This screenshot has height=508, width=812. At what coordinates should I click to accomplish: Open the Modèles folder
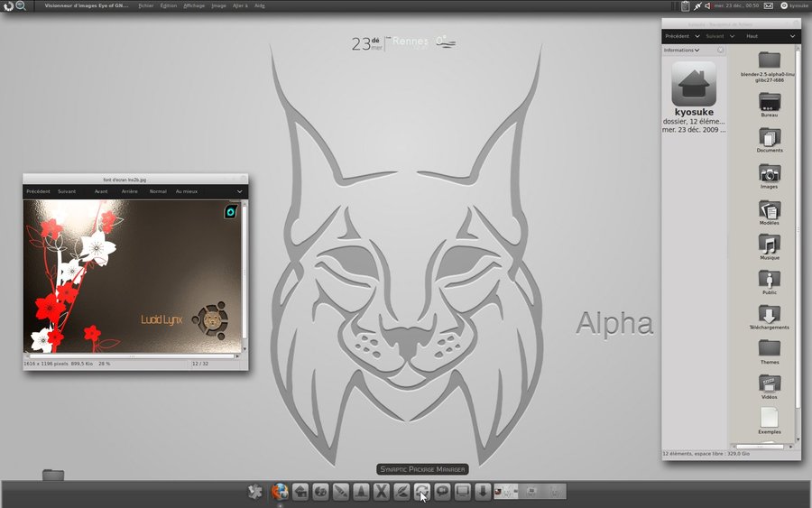pos(769,212)
